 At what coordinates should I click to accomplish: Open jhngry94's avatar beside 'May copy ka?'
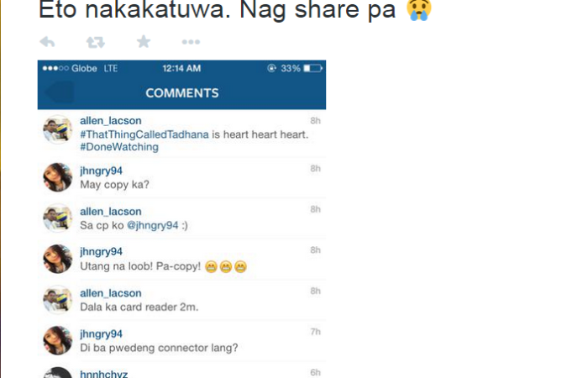click(x=57, y=177)
